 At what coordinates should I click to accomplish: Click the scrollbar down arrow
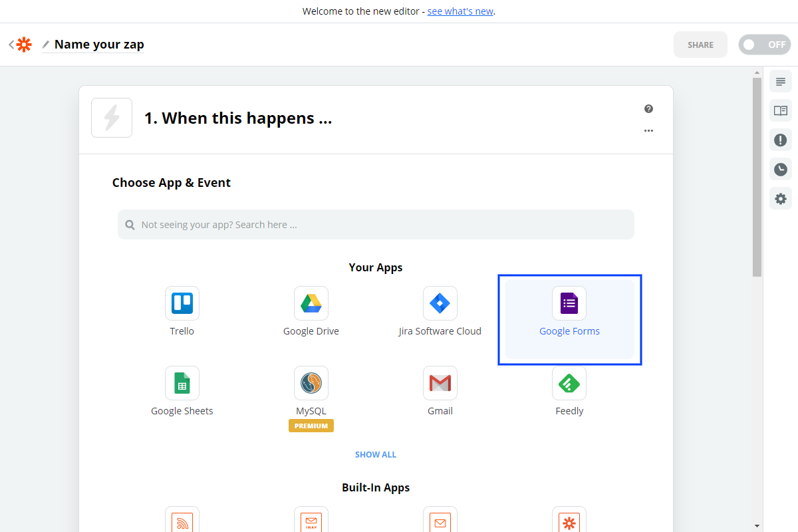tap(757, 525)
